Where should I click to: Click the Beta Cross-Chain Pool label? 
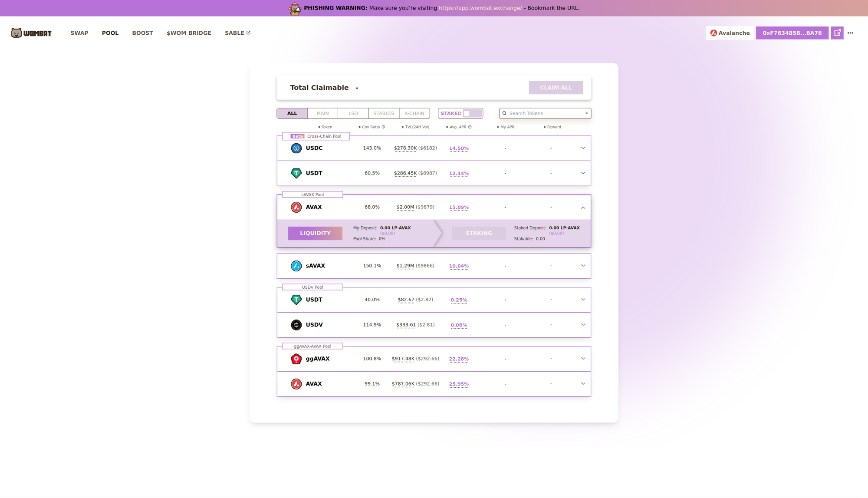[x=316, y=136]
